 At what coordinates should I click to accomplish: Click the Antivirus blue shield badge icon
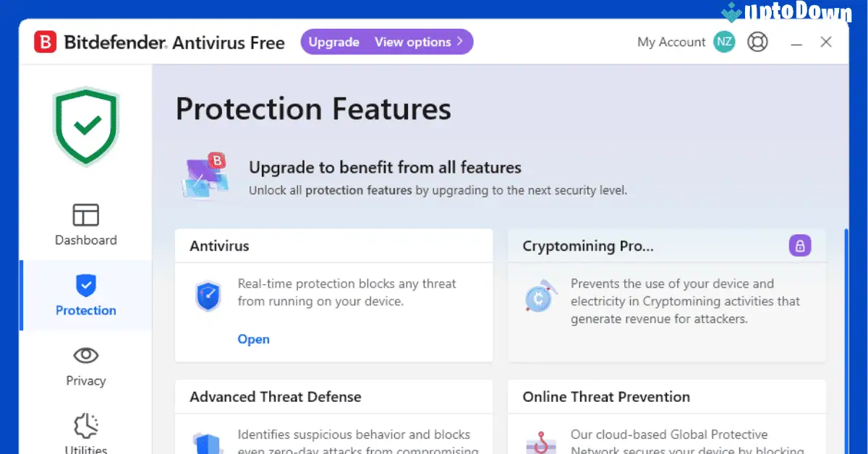coord(208,295)
